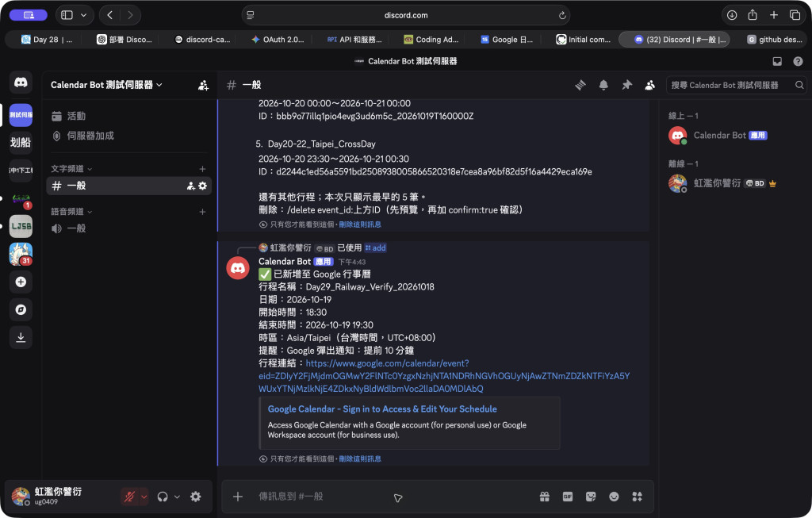
Task: Open emoji picker in message bar
Action: [614, 497]
